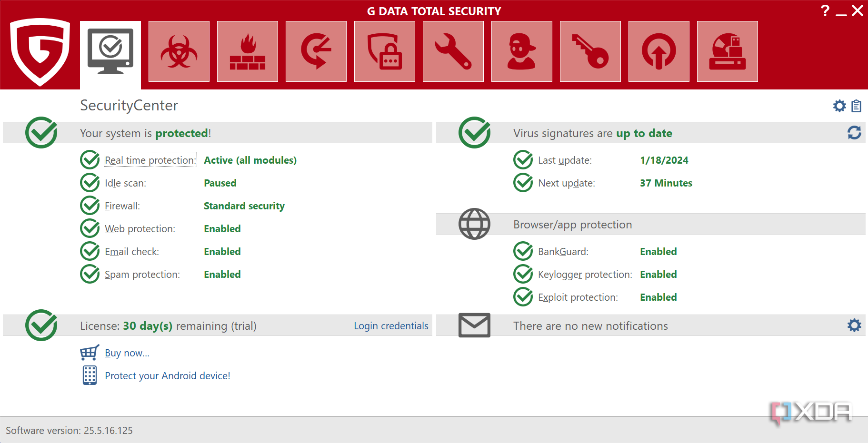Image resolution: width=868 pixels, height=443 pixels.
Task: Click Firewall status checkmark icon
Action: (x=90, y=206)
